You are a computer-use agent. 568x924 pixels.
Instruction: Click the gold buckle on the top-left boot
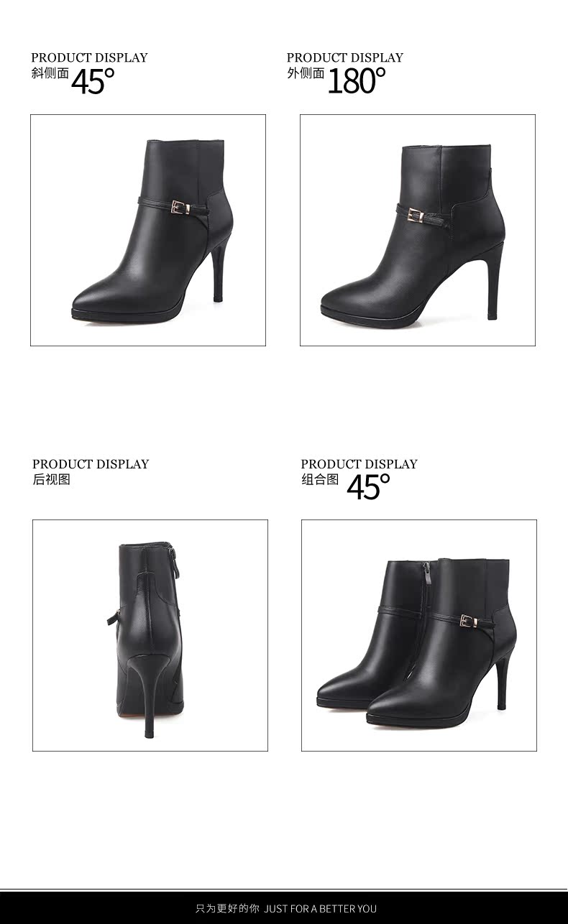(x=180, y=208)
